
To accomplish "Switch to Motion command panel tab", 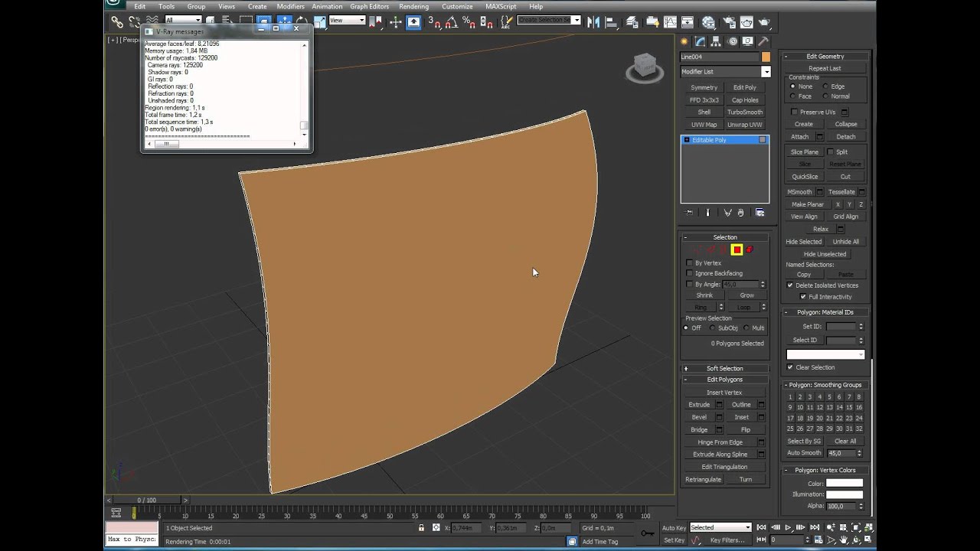I will point(732,41).
